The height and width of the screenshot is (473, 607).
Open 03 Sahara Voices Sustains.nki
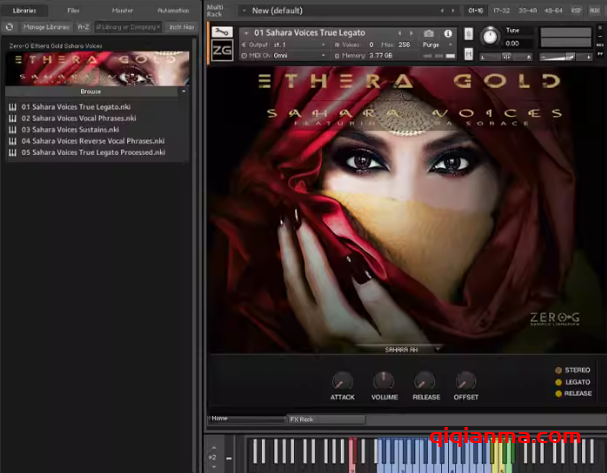point(70,130)
